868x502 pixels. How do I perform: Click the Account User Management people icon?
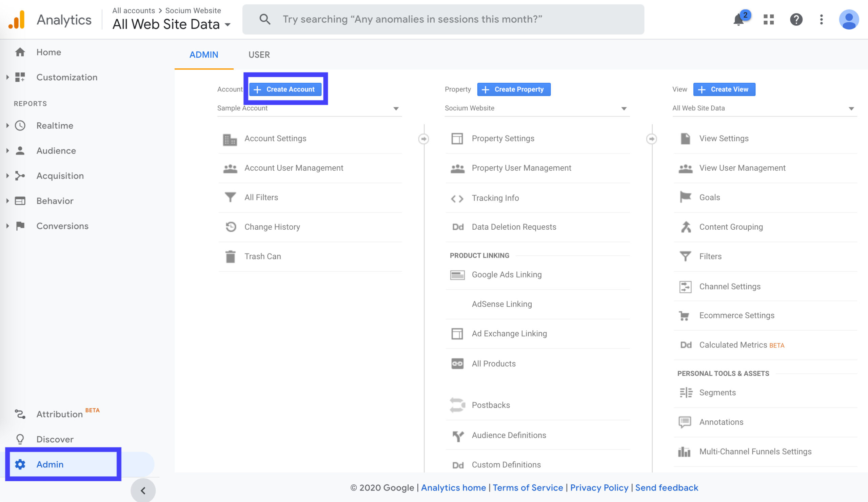[x=230, y=169]
